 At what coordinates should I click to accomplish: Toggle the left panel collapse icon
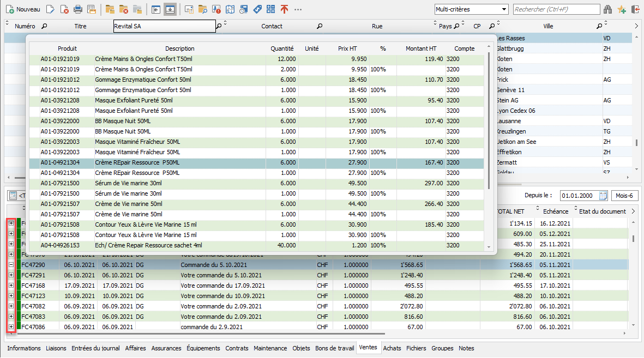click(x=155, y=9)
